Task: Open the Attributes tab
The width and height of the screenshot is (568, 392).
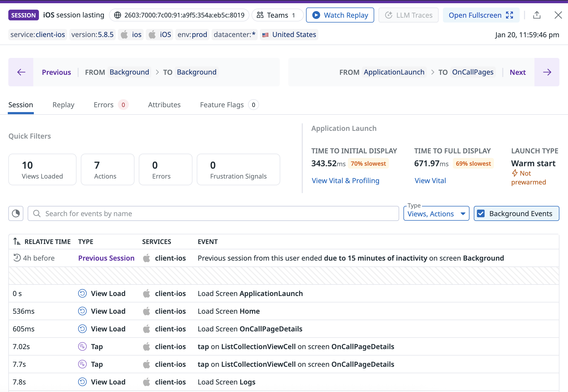Action: (x=164, y=105)
